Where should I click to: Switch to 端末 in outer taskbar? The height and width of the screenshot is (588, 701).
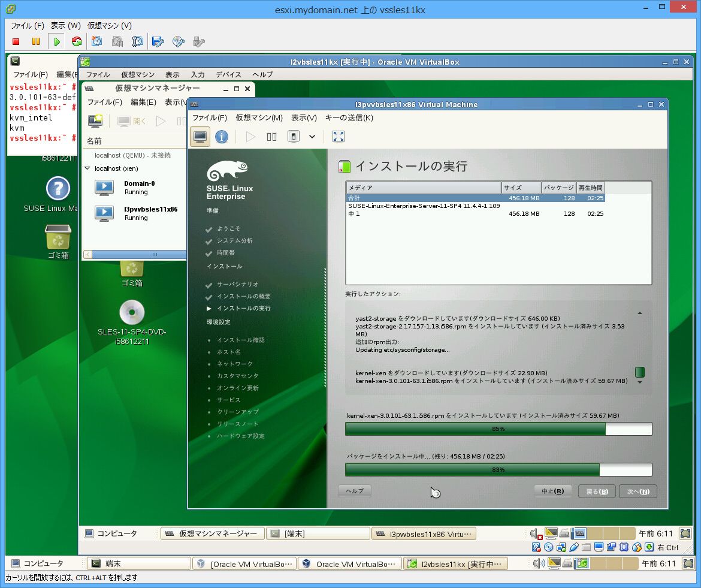pos(138,564)
